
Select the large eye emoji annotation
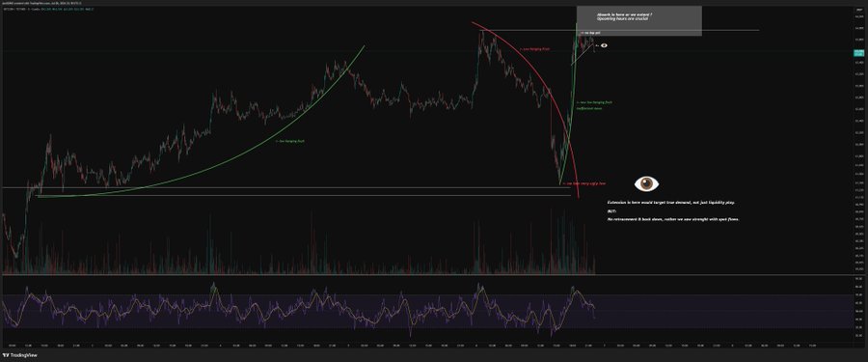coord(646,183)
